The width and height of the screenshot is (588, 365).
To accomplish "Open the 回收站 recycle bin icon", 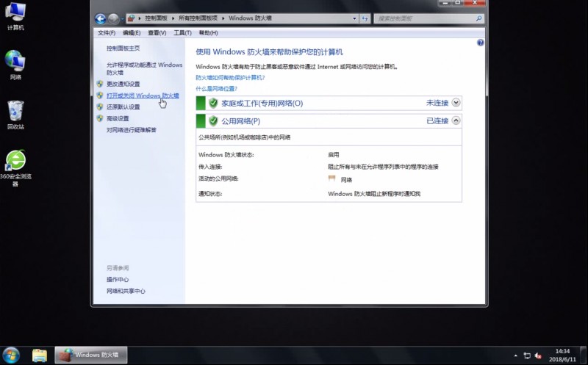I will tap(15, 115).
